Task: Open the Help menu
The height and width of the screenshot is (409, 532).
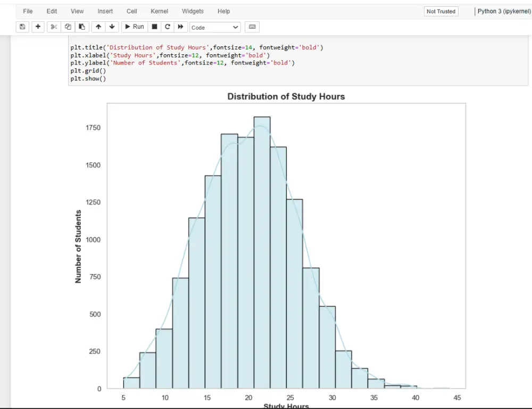Action: pos(223,11)
